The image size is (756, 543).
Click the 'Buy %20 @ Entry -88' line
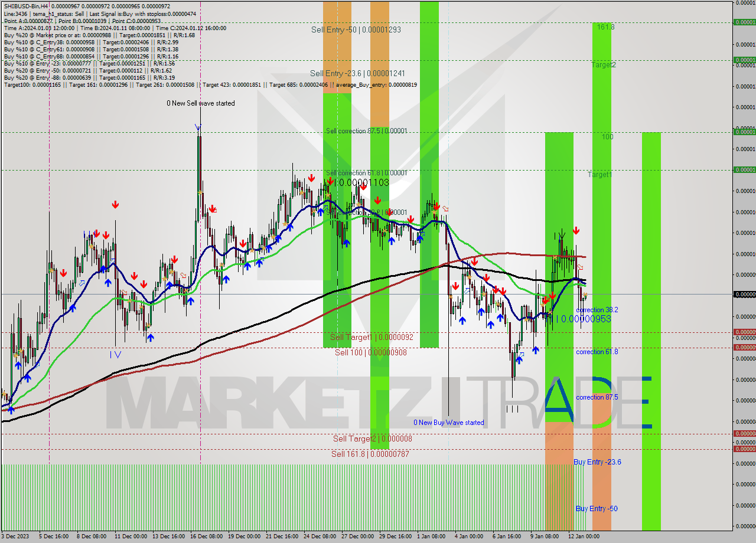[x=89, y=77]
